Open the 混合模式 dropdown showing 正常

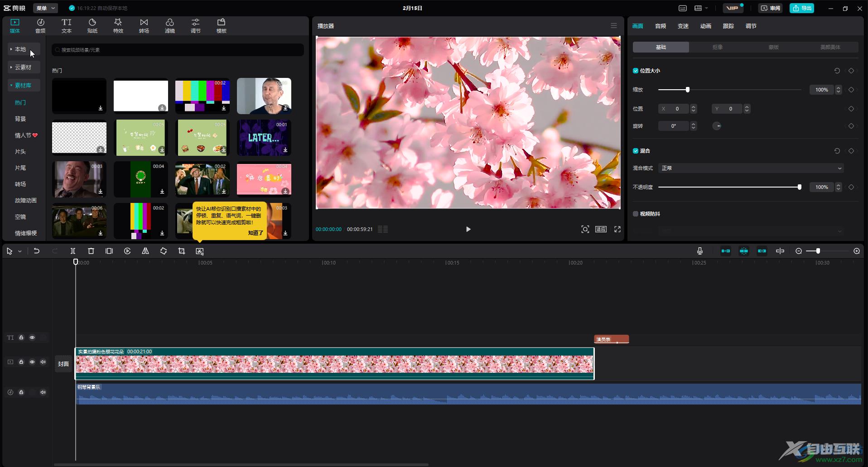pyautogui.click(x=751, y=168)
